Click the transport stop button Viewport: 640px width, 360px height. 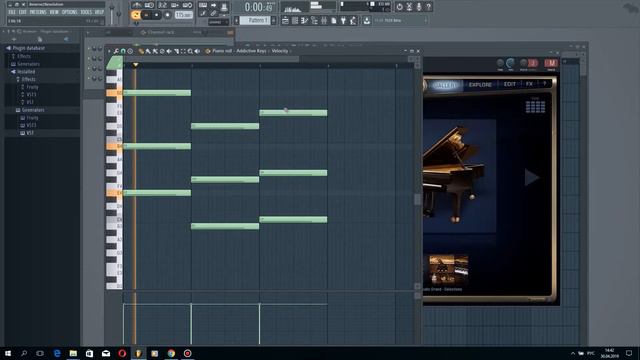coord(156,15)
